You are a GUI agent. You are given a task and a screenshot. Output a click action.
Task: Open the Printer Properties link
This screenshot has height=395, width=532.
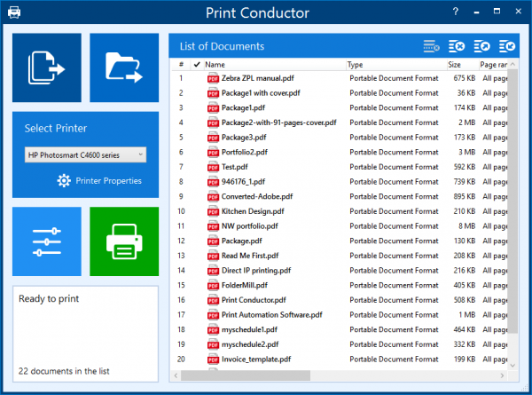click(110, 180)
